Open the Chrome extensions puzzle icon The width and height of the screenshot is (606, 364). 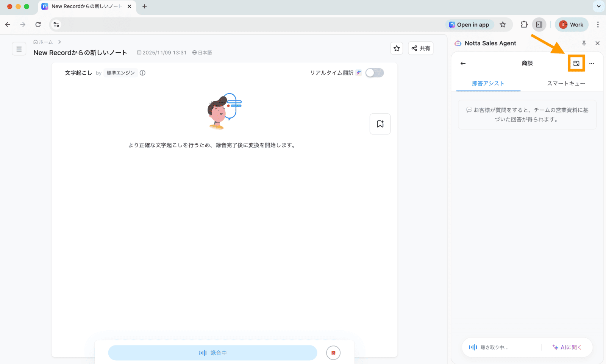pyautogui.click(x=524, y=25)
